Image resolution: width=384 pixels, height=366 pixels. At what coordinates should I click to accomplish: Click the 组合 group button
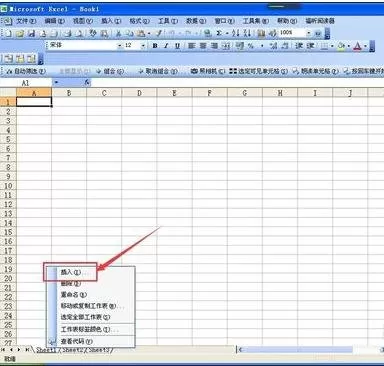[110, 71]
